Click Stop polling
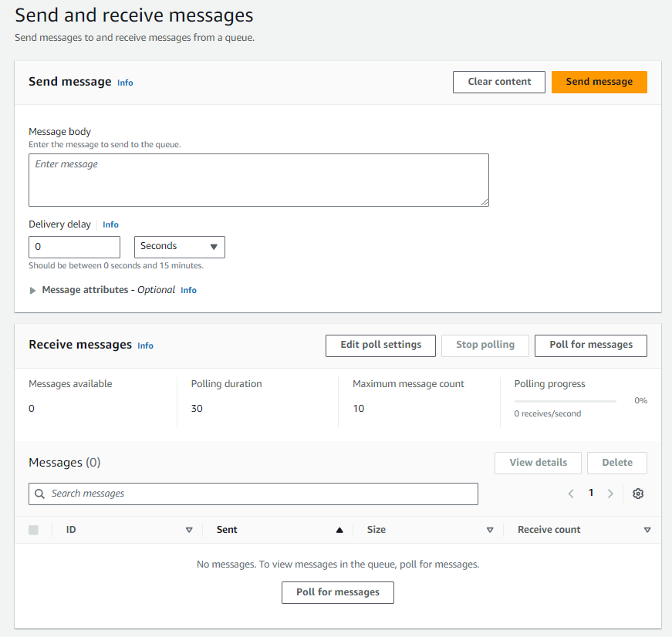The image size is (672, 637). tap(485, 345)
